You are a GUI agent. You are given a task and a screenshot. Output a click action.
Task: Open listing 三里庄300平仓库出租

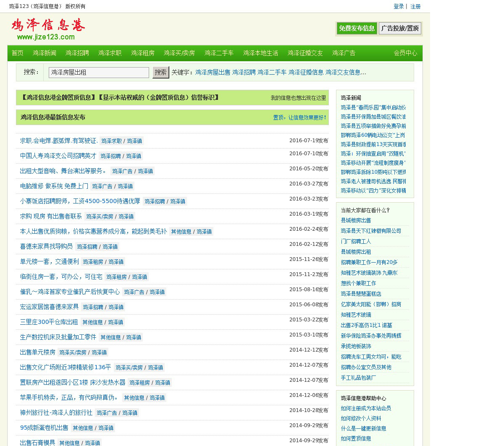(x=49, y=322)
